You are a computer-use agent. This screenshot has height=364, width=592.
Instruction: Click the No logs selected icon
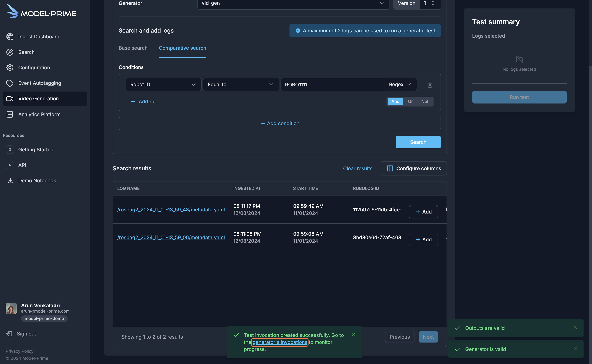point(519,59)
